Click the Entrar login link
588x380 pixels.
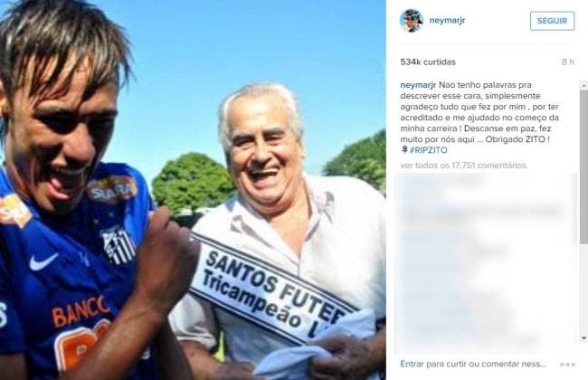coord(412,364)
